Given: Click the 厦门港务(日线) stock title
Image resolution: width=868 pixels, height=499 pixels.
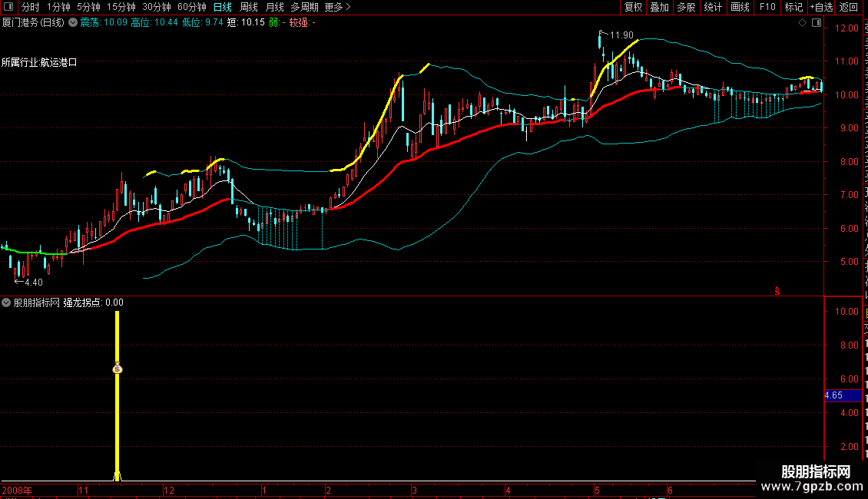Looking at the screenshot, I should point(33,23).
